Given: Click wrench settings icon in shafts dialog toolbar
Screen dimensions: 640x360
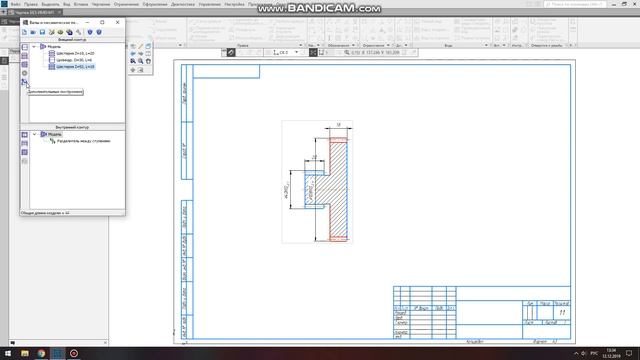Looking at the screenshot, I should pyautogui.click(x=78, y=32).
